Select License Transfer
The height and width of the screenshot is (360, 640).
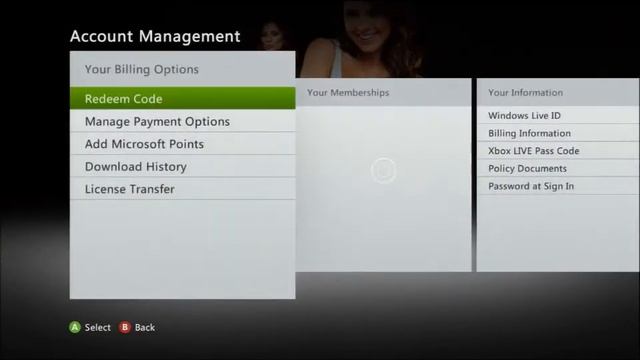coord(182,189)
